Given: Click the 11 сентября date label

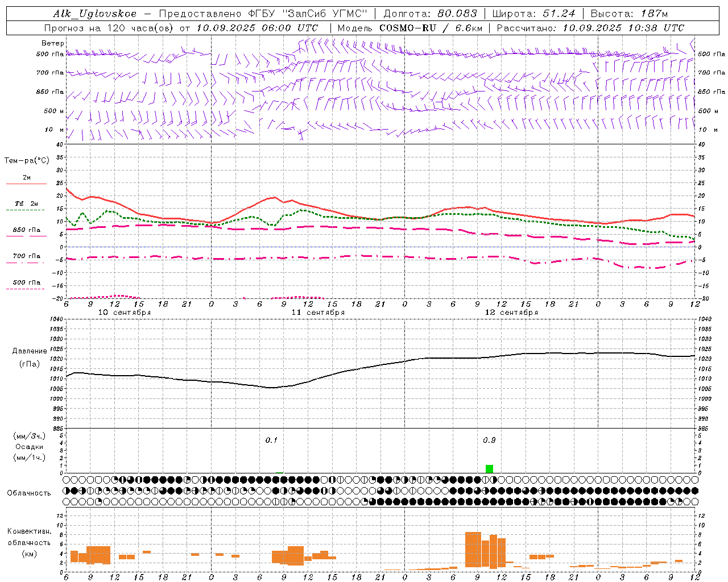Looking at the screenshot, I should 318,313.
